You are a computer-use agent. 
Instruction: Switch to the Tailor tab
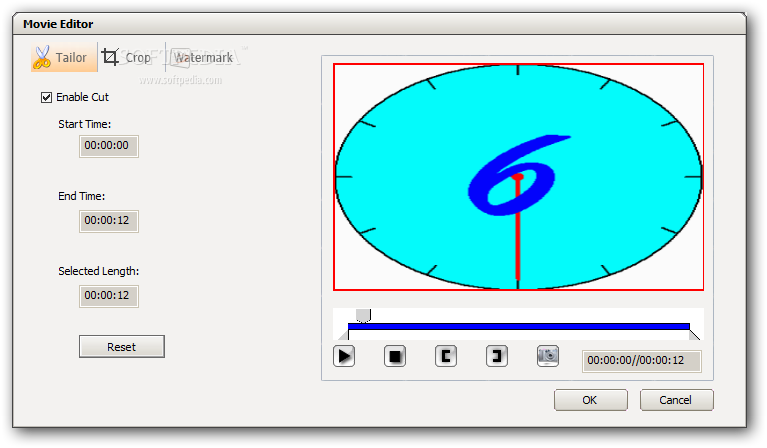[64, 58]
